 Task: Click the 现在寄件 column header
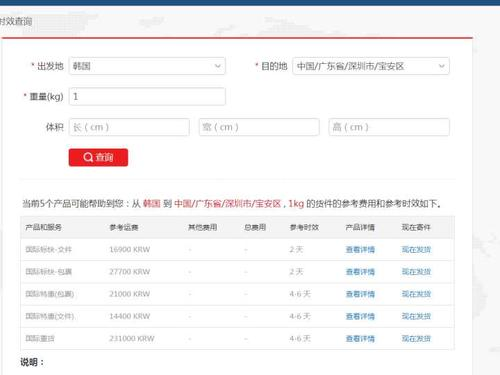click(416, 227)
